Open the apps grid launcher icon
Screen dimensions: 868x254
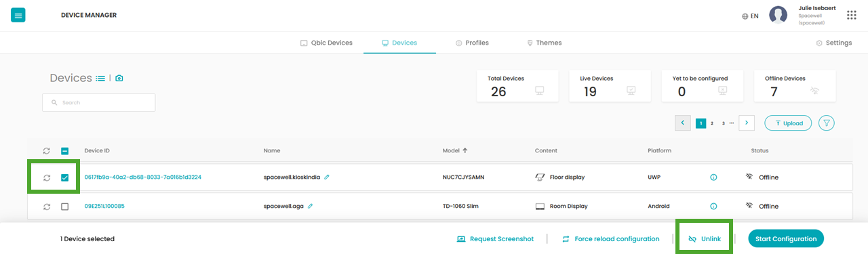[x=852, y=16]
